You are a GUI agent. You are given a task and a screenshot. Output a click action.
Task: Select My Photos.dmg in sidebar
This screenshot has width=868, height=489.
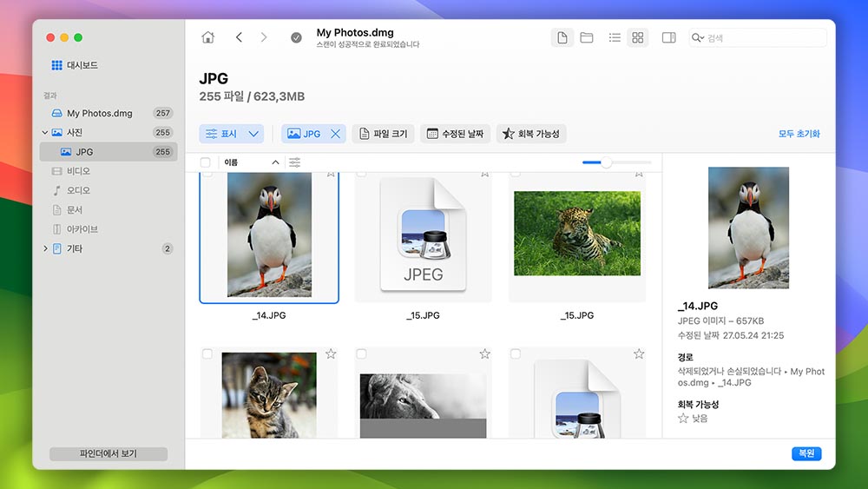point(108,113)
